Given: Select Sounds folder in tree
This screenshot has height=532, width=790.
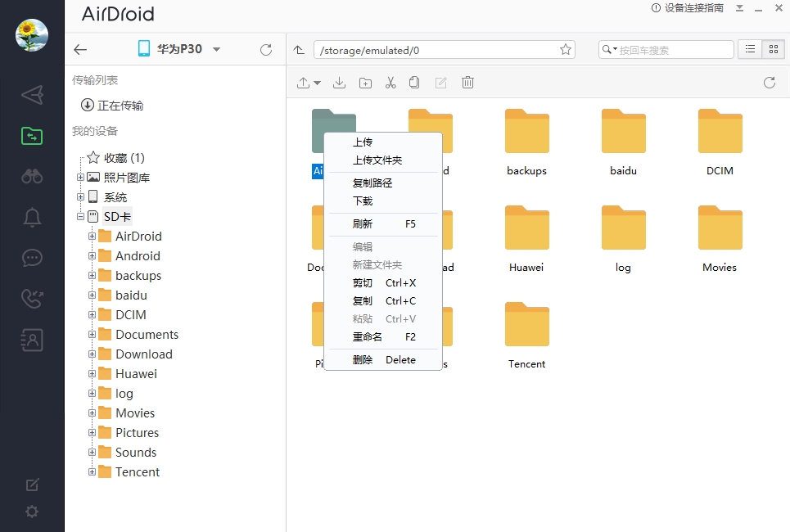Looking at the screenshot, I should [x=127, y=453].
